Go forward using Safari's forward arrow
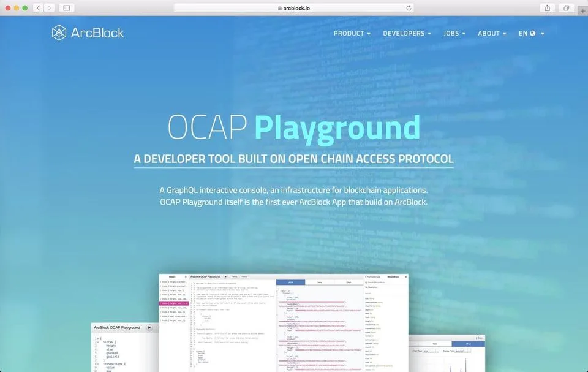Screen dimensions: 588x372 pyautogui.click(x=49, y=8)
